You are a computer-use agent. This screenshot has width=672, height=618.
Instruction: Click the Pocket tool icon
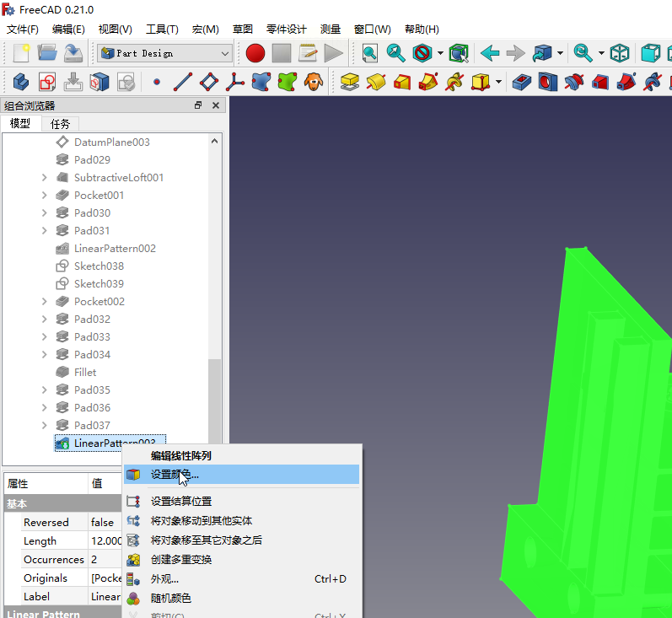point(522,83)
